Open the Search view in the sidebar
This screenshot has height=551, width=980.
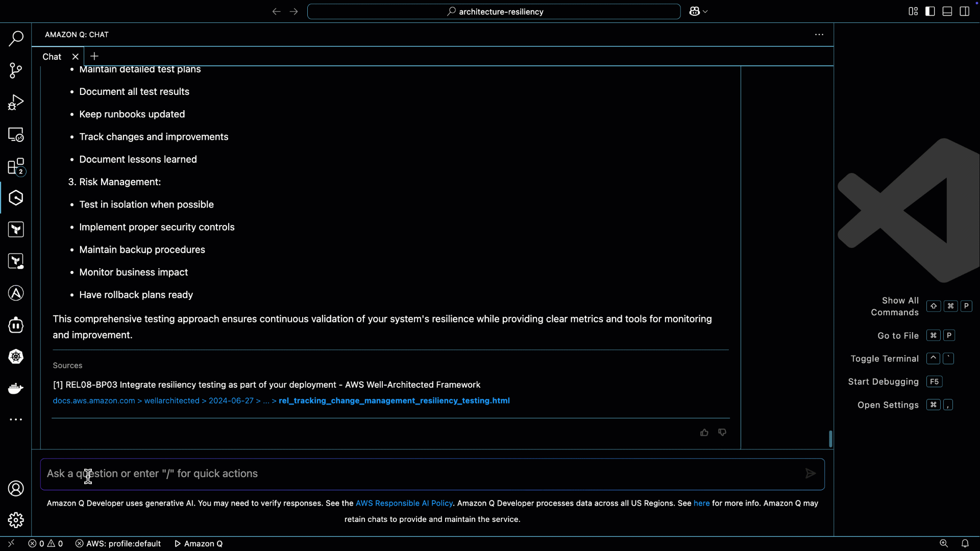click(x=16, y=38)
